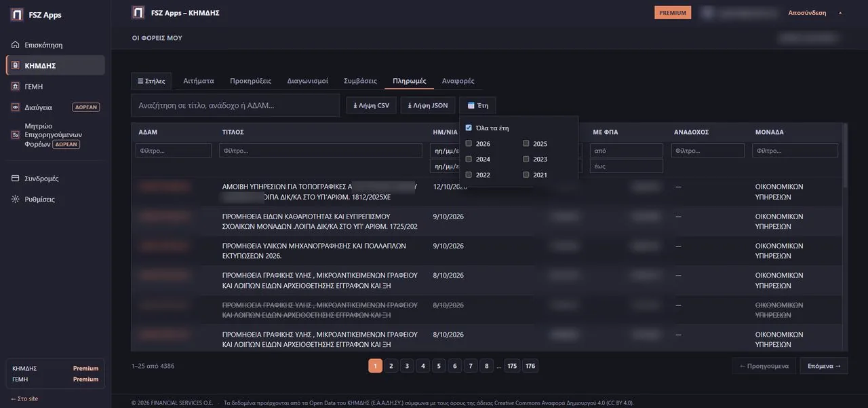
Task: Open the Μητρώο Επιχορηγούμενων Φορέων icon
Action: tap(16, 134)
